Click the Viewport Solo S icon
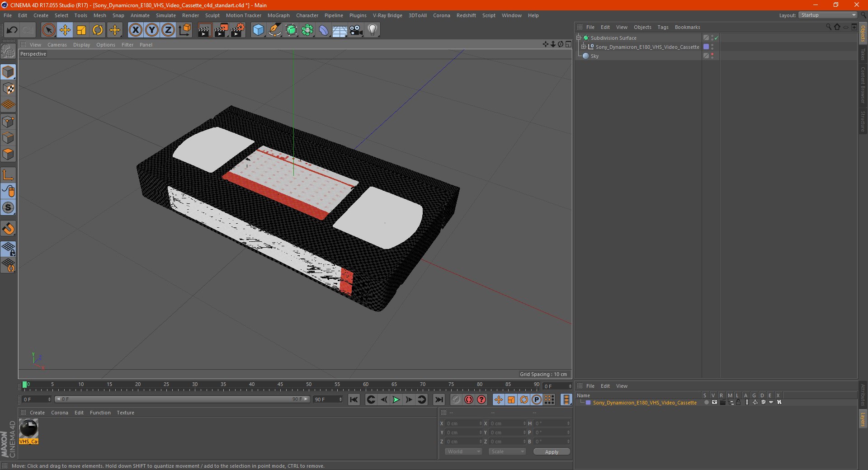The width and height of the screenshot is (868, 470). (x=8, y=207)
